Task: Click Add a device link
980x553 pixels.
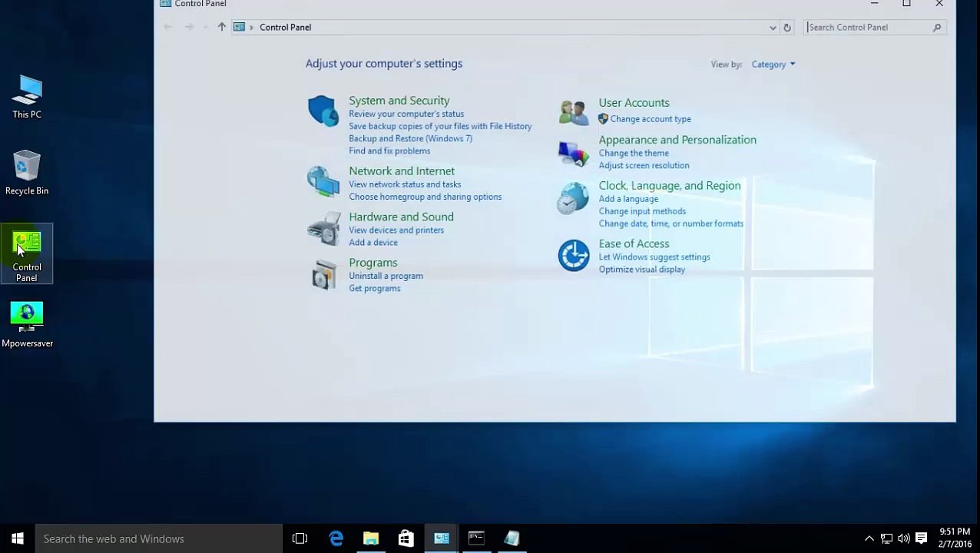Action: pos(373,243)
